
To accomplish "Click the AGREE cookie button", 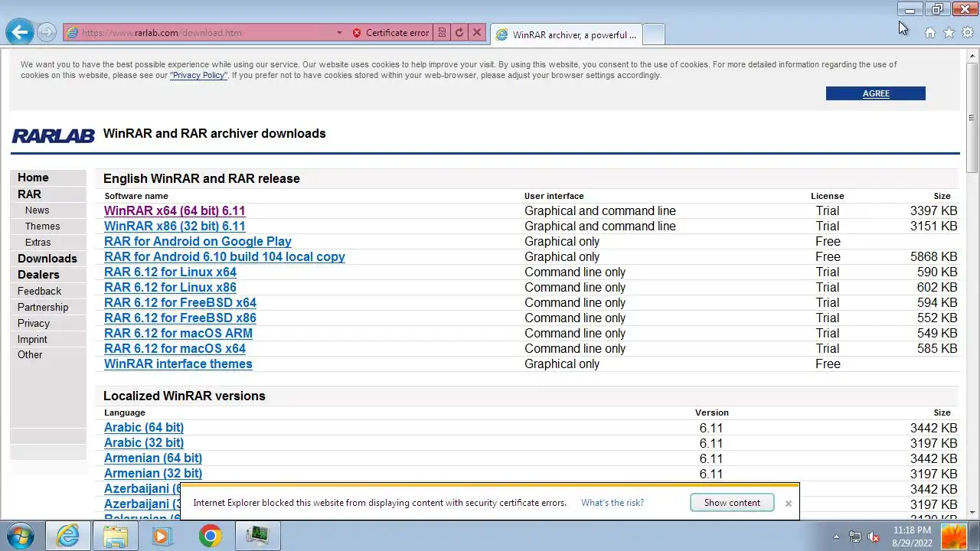I will coord(875,93).
